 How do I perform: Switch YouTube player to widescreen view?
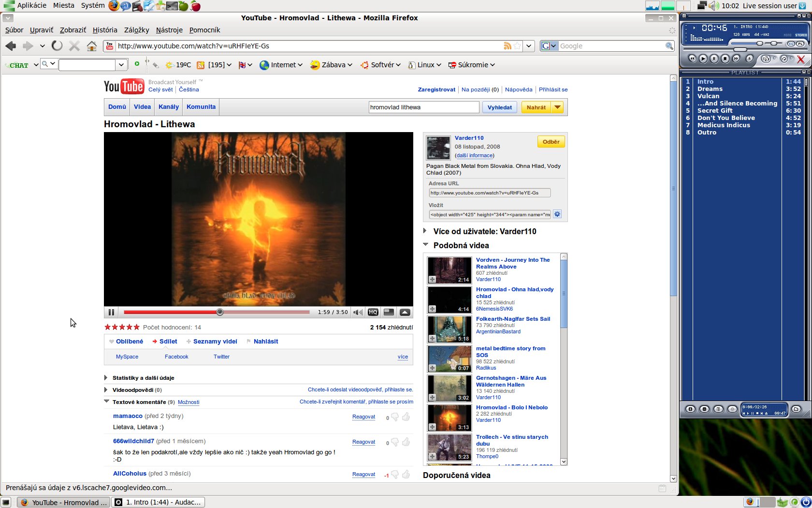pyautogui.click(x=389, y=312)
